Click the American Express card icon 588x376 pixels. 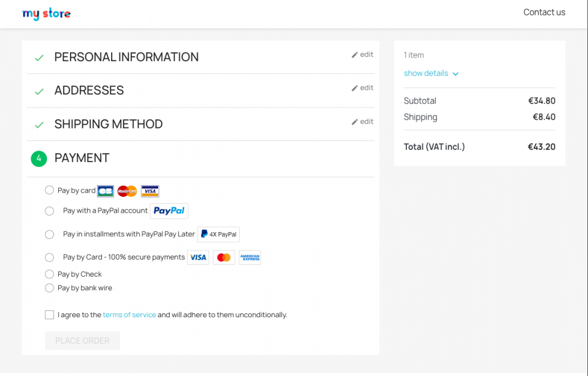250,258
